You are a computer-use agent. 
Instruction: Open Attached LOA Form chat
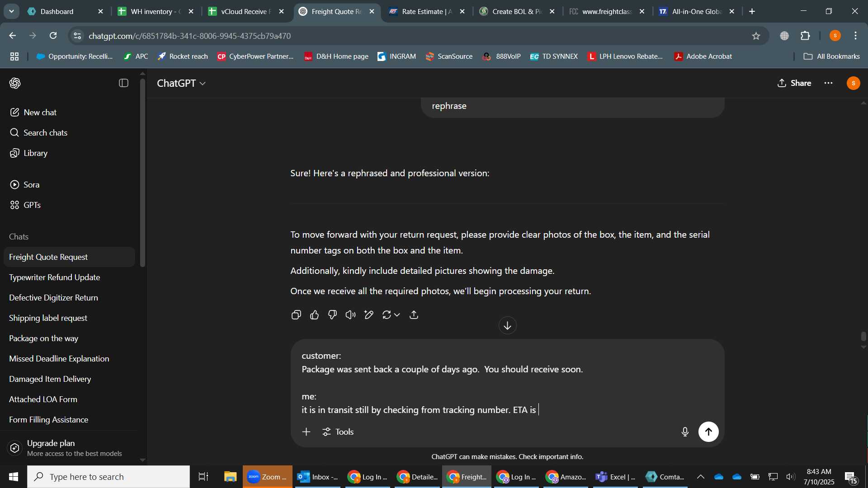pos(70,399)
